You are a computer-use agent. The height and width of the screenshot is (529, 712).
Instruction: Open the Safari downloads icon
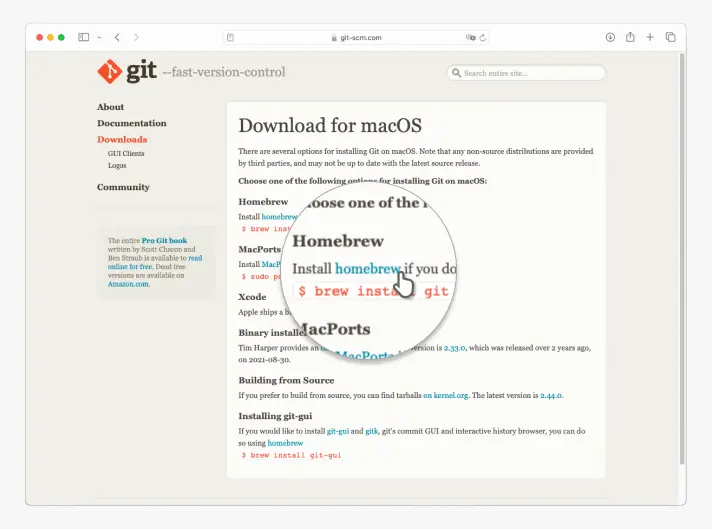(610, 37)
